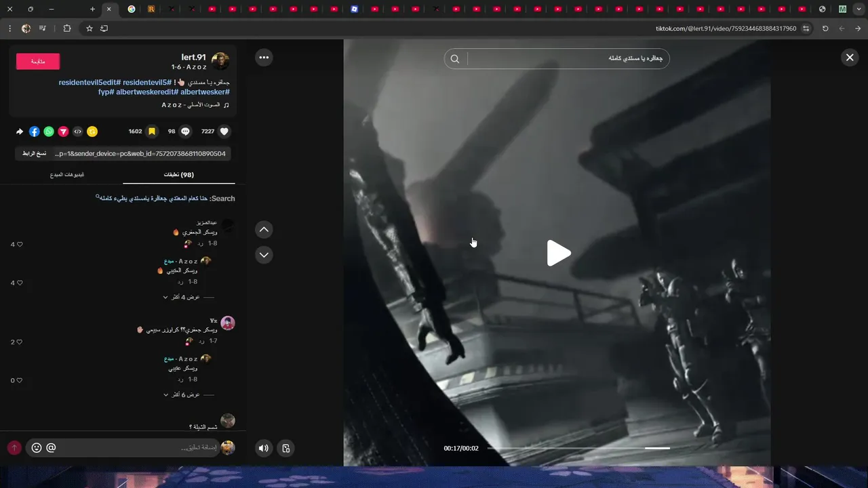The width and height of the screenshot is (868, 488).
Task: Click the magnifier icon in the video search box
Action: pos(455,59)
